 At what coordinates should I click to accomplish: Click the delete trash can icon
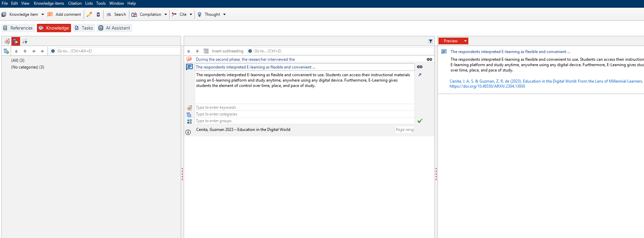tap(98, 14)
